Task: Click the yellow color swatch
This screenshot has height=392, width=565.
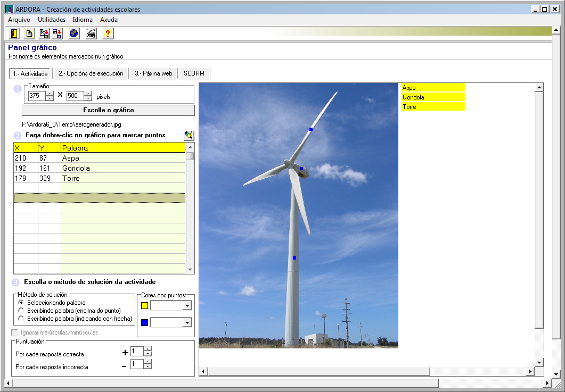Action: pyautogui.click(x=144, y=306)
